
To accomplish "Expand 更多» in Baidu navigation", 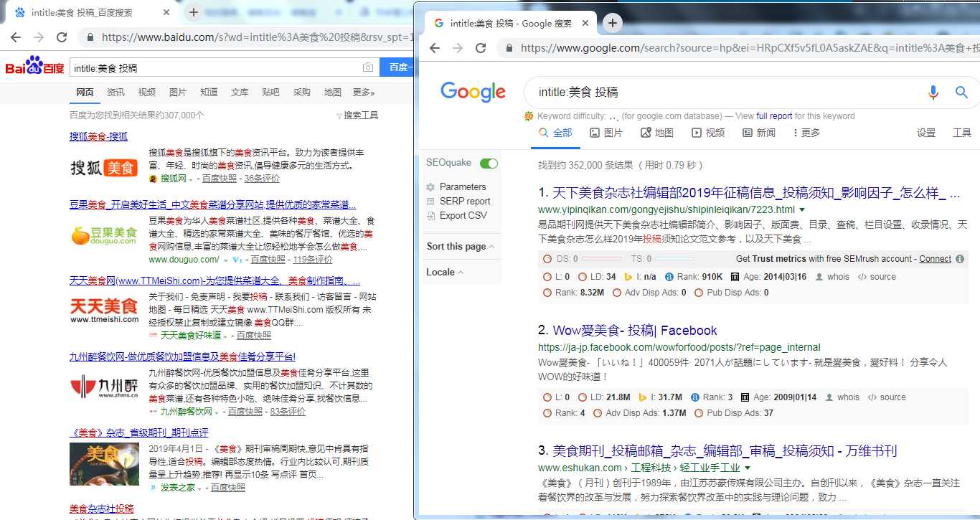I will point(364,93).
